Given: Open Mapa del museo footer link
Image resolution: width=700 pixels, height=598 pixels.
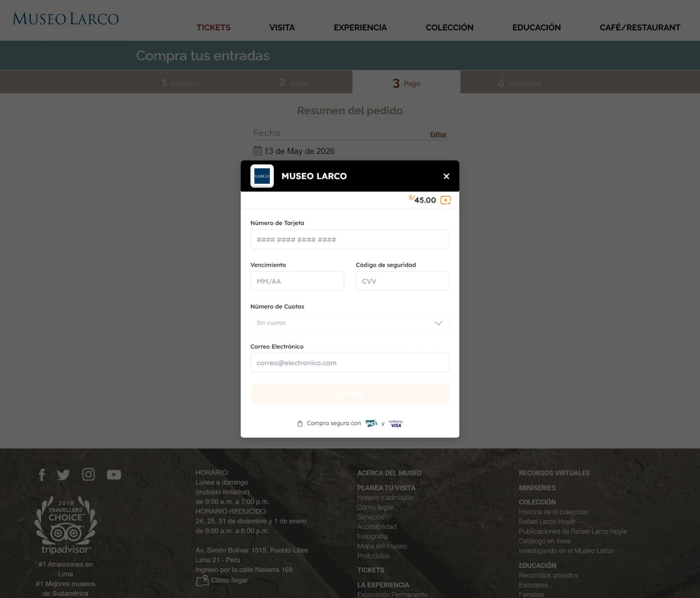Looking at the screenshot, I should 382,546.
